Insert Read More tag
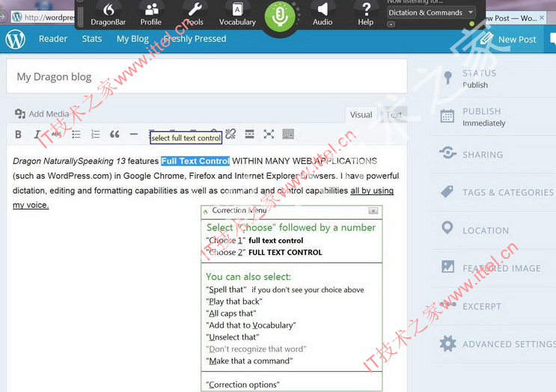This screenshot has width=556, height=392. [250, 134]
